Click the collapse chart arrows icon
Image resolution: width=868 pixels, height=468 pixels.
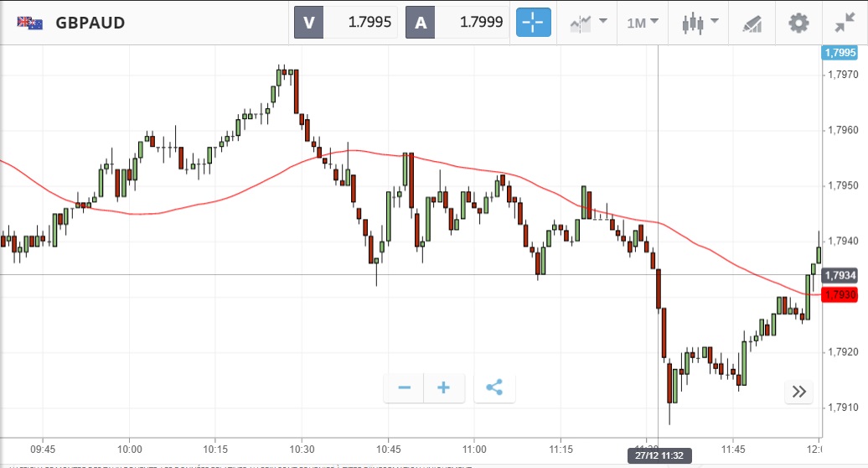point(844,23)
